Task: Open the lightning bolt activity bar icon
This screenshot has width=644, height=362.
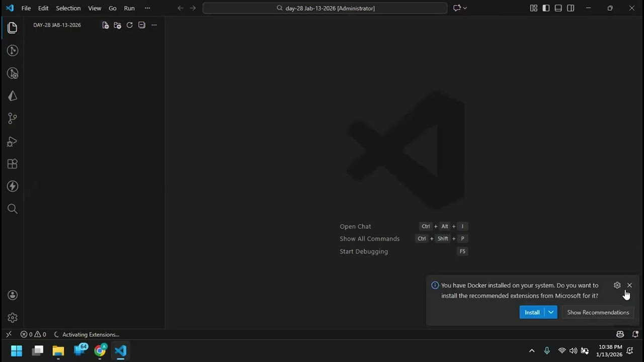Action: point(13,186)
